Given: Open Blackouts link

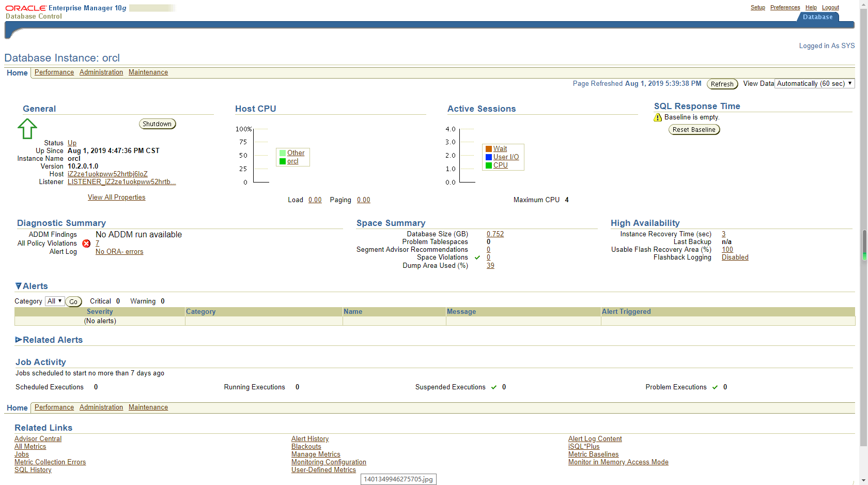Looking at the screenshot, I should click(306, 447).
